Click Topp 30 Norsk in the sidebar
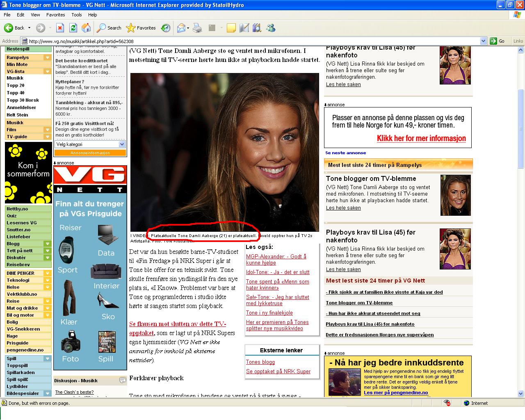Screen dimensions: 525x420 click(x=23, y=100)
